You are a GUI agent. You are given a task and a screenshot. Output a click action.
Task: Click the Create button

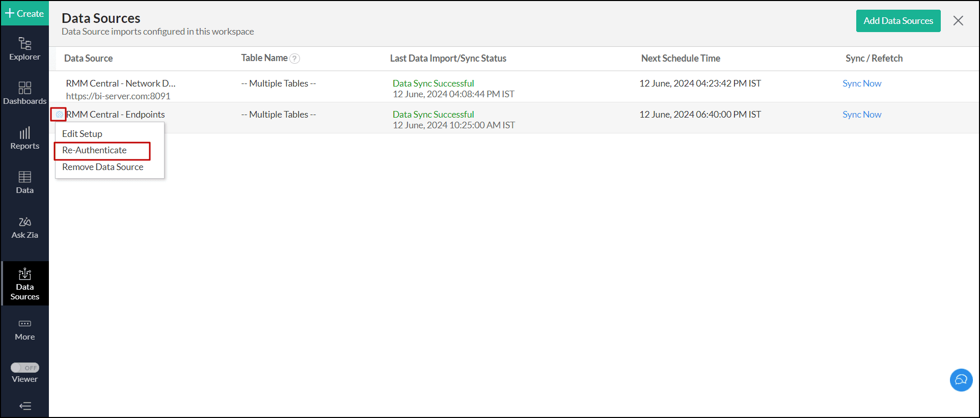pos(24,13)
